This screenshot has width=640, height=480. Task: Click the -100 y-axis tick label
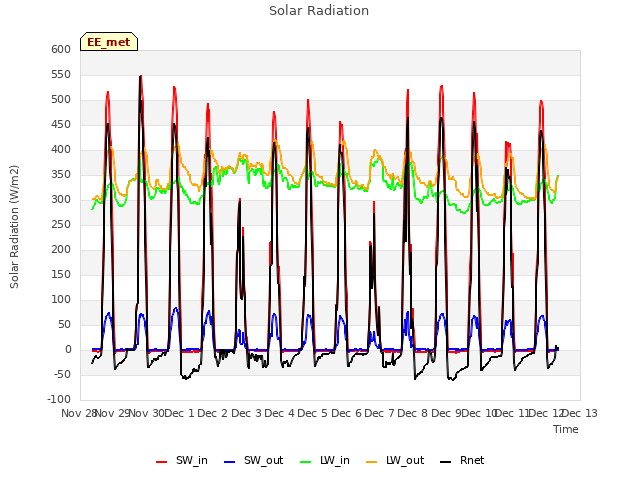point(59,399)
